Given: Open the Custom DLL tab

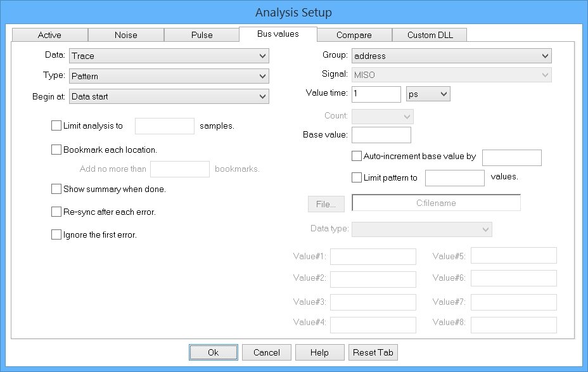Looking at the screenshot, I should 430,35.
